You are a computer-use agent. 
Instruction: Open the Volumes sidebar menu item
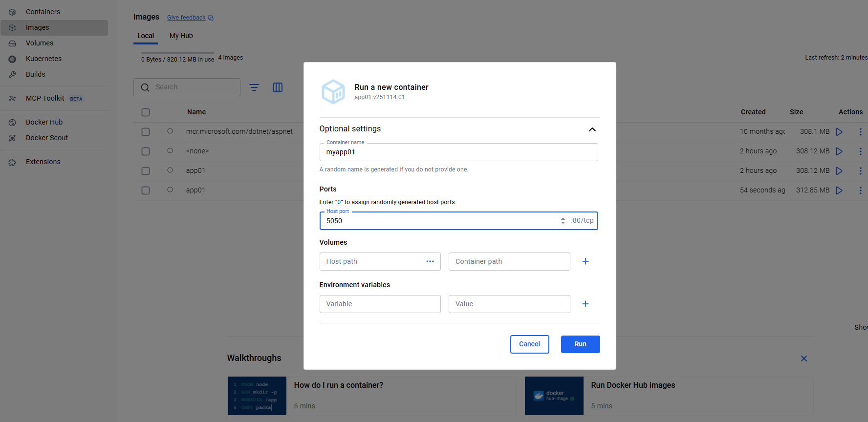pos(40,43)
